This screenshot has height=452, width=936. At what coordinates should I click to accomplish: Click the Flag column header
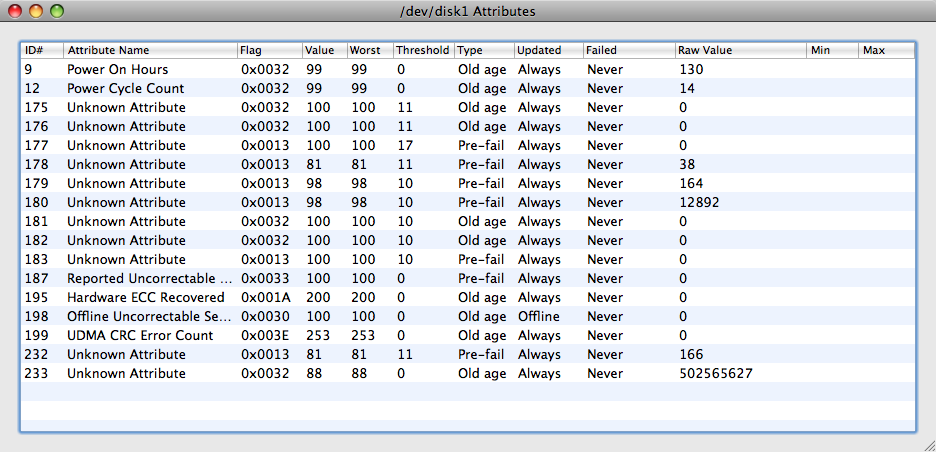(x=269, y=51)
